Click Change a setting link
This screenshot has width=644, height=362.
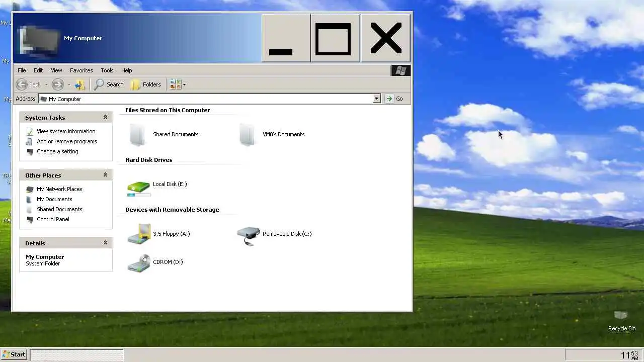tap(57, 151)
